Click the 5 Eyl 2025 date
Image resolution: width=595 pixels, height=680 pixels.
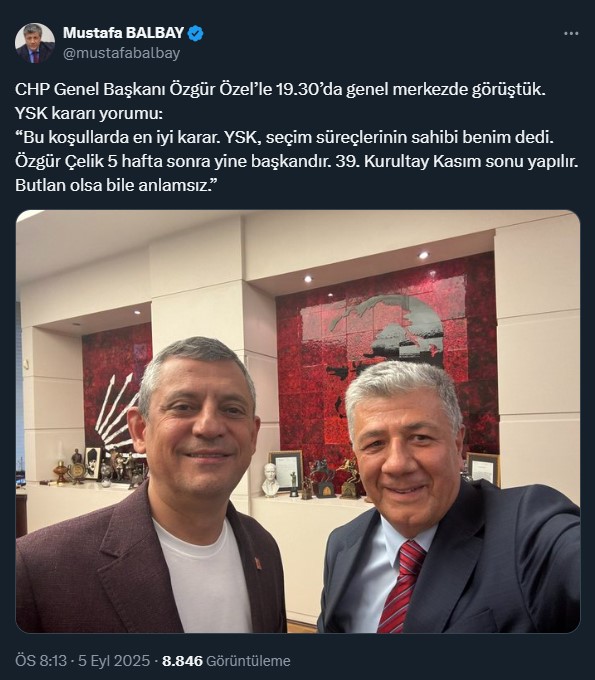click(x=114, y=661)
